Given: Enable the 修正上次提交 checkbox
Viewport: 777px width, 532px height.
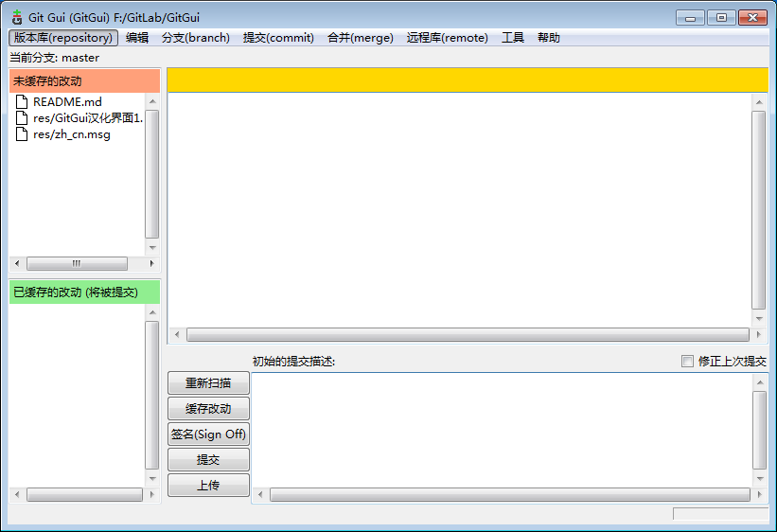Looking at the screenshot, I should pos(687,361).
